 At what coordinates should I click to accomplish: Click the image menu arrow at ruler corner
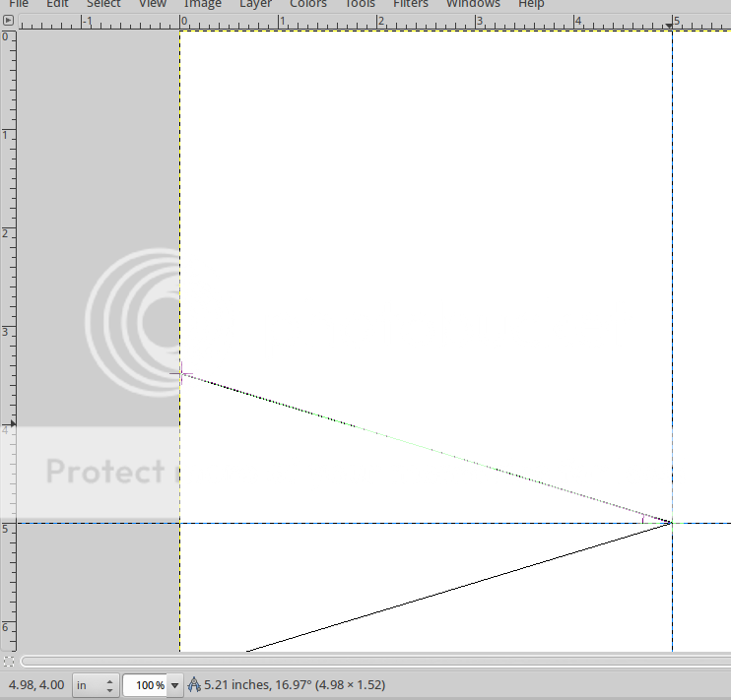point(8,21)
